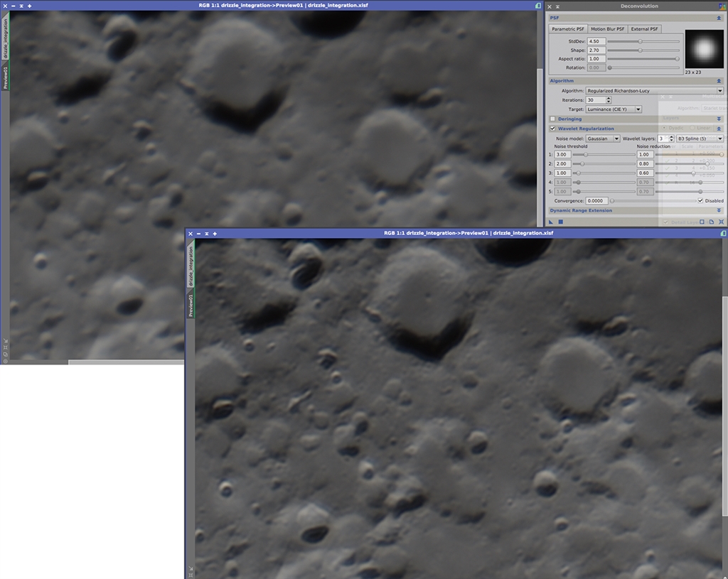The width and height of the screenshot is (728, 579).
Task: Click the Shape slider handle
Action: click(x=640, y=50)
